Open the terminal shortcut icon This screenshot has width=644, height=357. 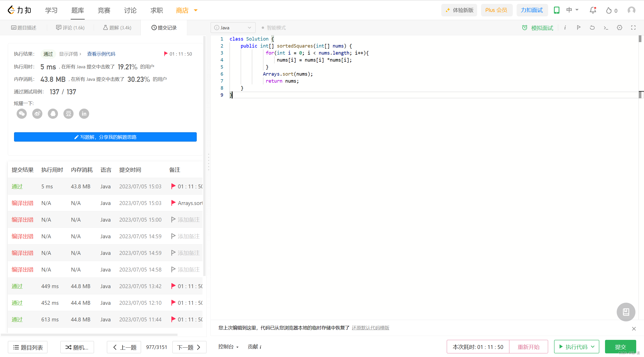(606, 28)
